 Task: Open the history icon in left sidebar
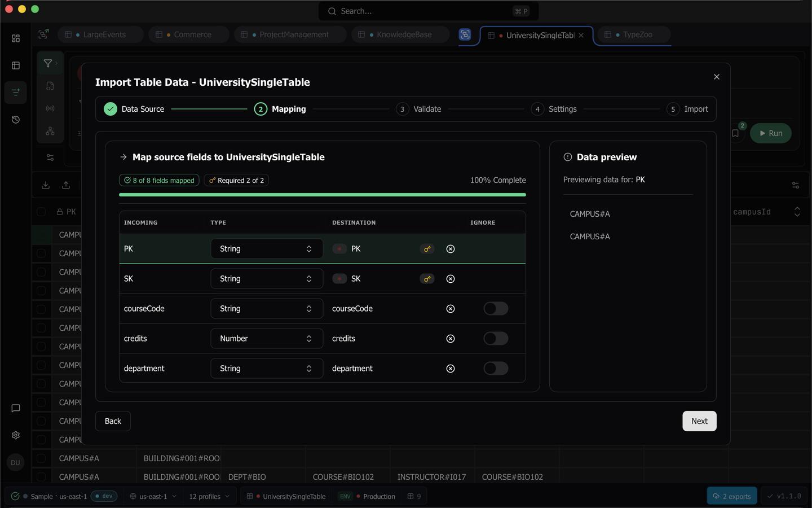coord(16,120)
